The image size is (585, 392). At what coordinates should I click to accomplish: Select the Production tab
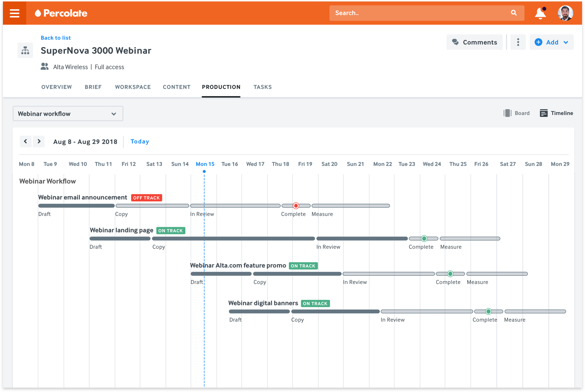click(x=221, y=87)
